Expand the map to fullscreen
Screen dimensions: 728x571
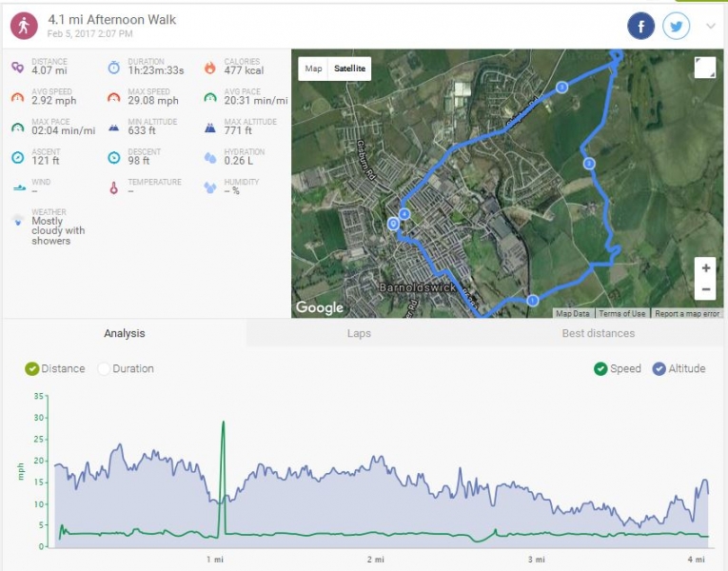[705, 68]
